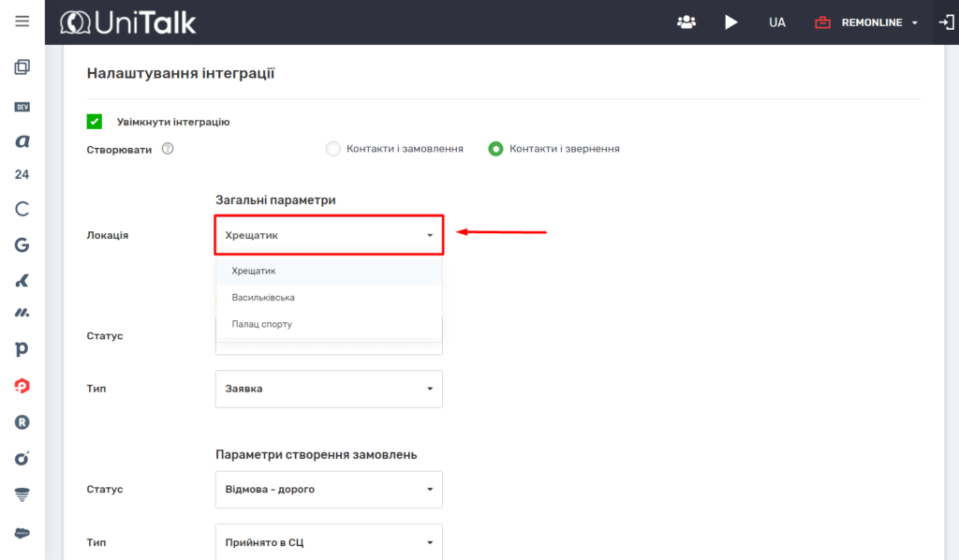Open the Тип dropdown showing Заявка
This screenshot has width=959, height=560.
(329, 389)
